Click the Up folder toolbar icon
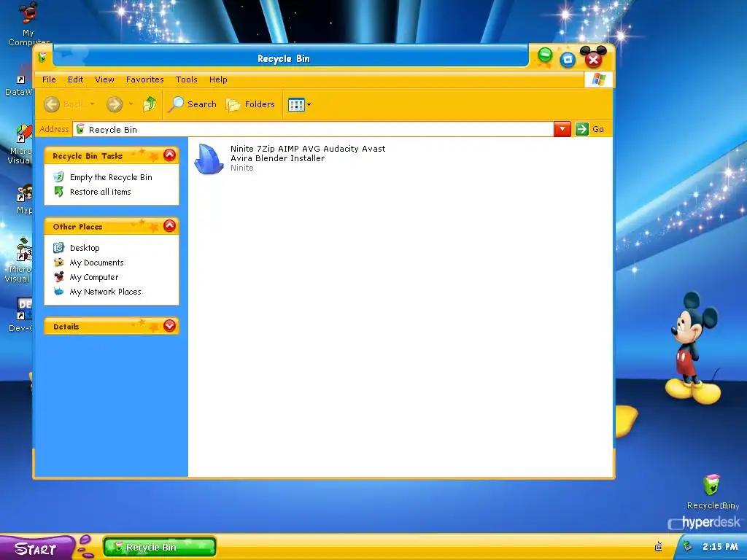The height and width of the screenshot is (560, 747). 150,104
